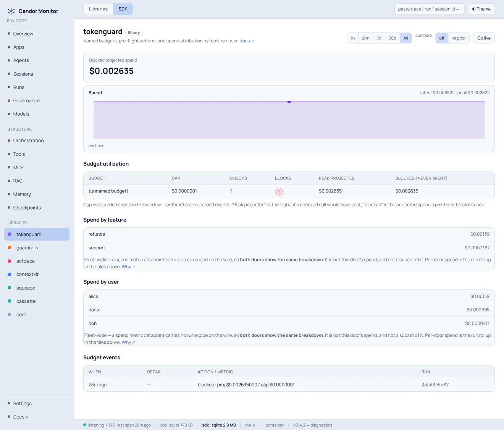Open Runs in the sidebar
Screen dimensions: 504x430
click(x=37, y=87)
